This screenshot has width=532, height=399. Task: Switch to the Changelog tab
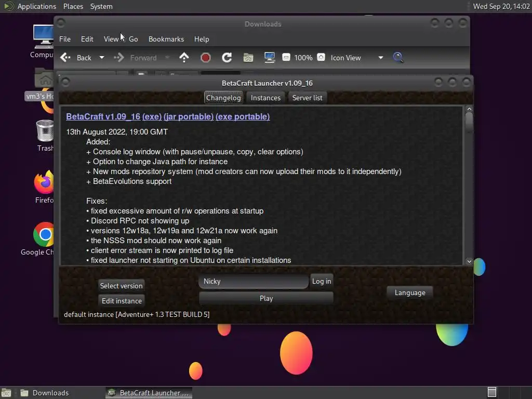point(223,98)
